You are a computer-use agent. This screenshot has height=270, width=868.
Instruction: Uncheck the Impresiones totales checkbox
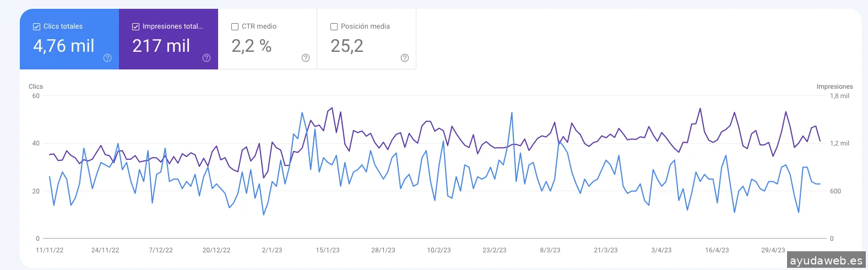click(x=136, y=26)
